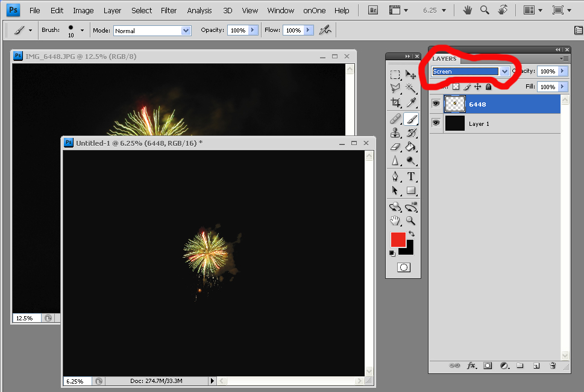
Task: Delete layer using trash icon
Action: click(x=553, y=366)
